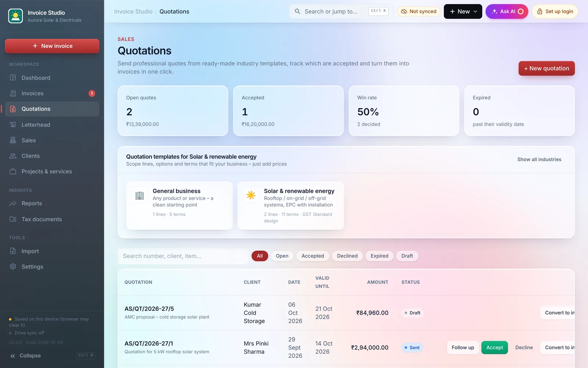Click the Not synced status badge

pos(419,11)
